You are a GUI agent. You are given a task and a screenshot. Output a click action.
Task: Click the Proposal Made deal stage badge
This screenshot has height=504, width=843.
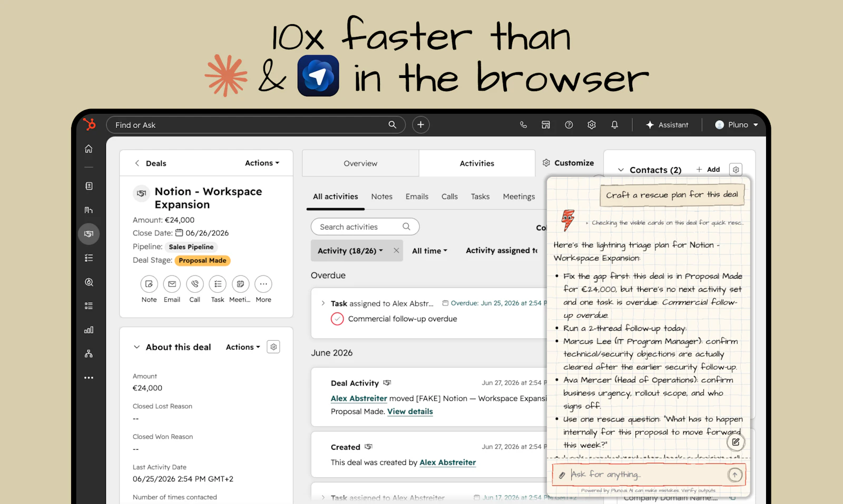point(202,260)
